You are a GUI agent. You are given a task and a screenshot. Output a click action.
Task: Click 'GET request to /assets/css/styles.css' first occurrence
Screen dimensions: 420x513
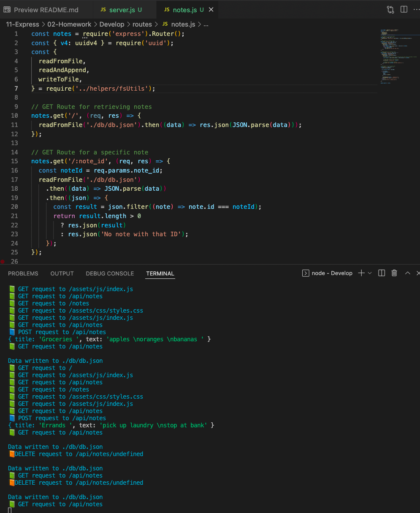coord(76,310)
